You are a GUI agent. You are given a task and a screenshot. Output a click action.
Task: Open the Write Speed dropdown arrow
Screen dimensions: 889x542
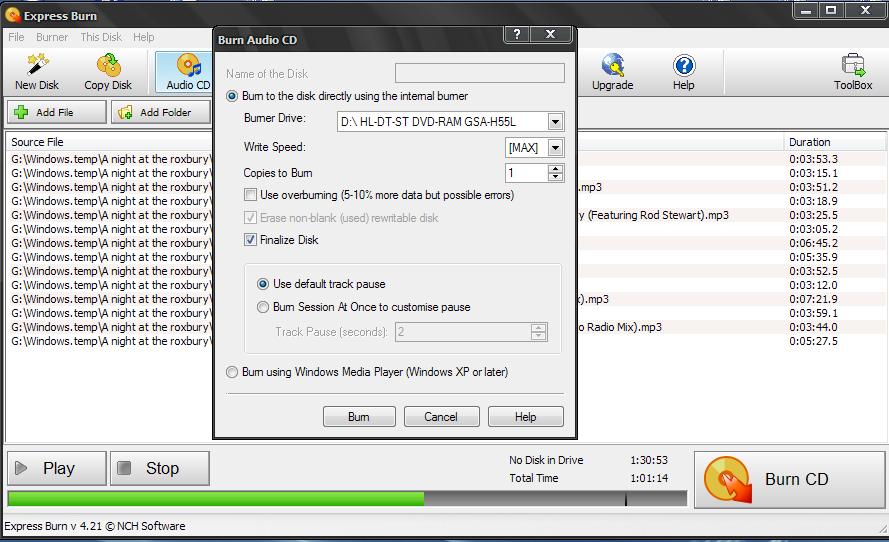(x=556, y=147)
